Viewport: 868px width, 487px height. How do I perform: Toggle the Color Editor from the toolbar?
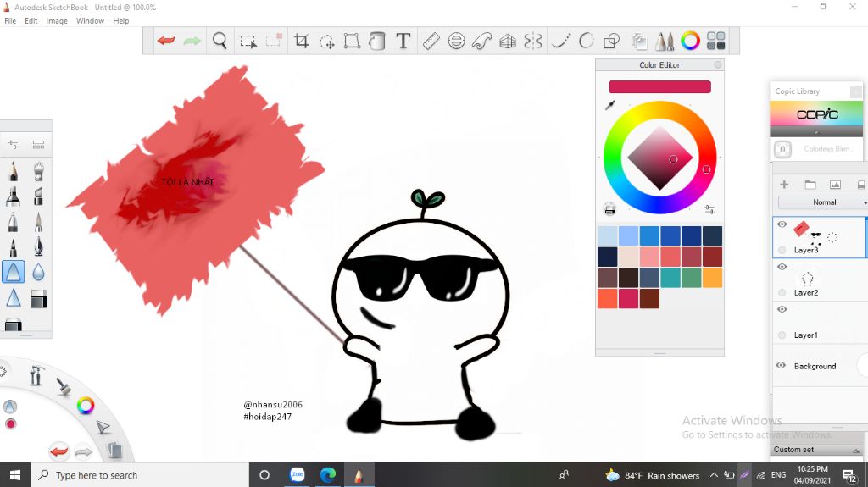coord(690,41)
